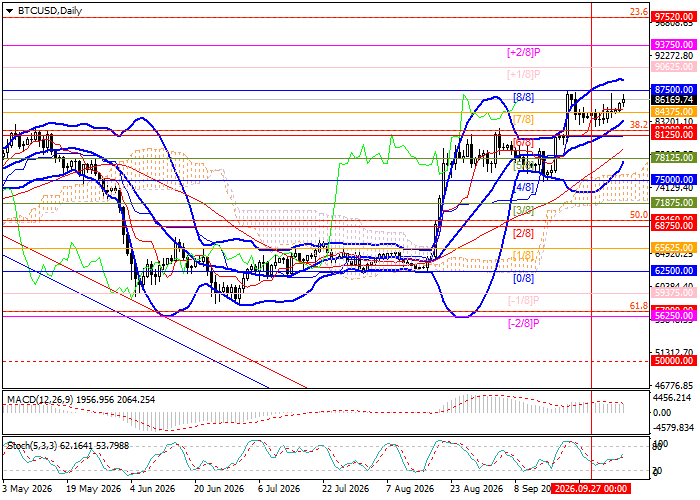Click the 75000.00 blue price label
The height and width of the screenshot is (500, 700).
[x=674, y=180]
